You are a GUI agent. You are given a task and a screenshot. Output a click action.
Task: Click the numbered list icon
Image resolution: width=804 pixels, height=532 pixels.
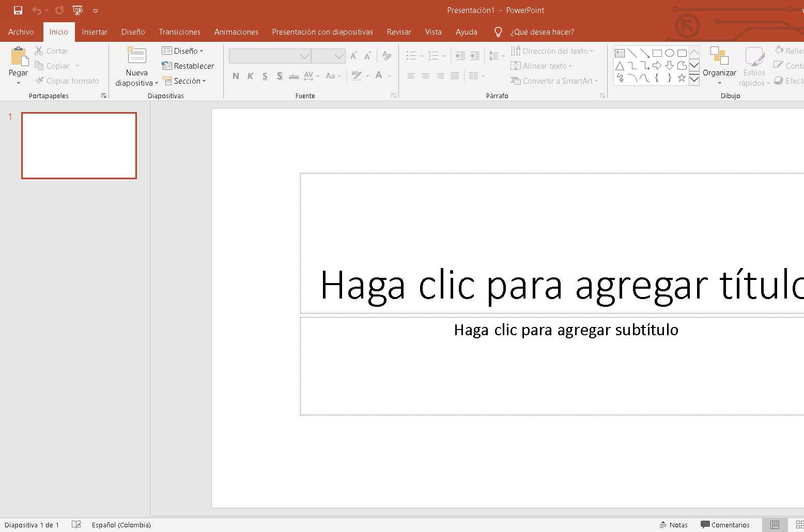434,56
